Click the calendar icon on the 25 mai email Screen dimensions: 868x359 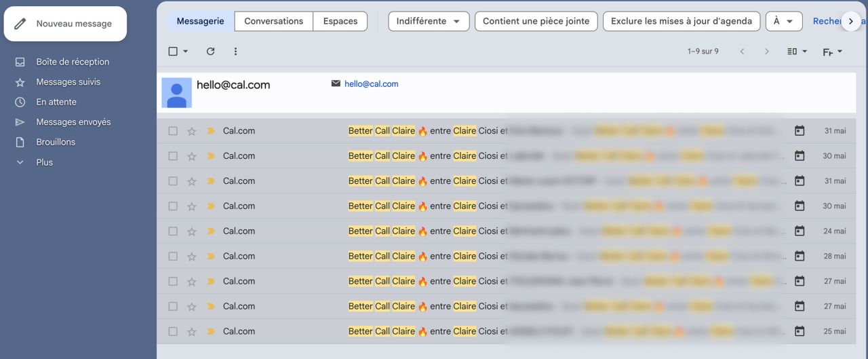800,332
